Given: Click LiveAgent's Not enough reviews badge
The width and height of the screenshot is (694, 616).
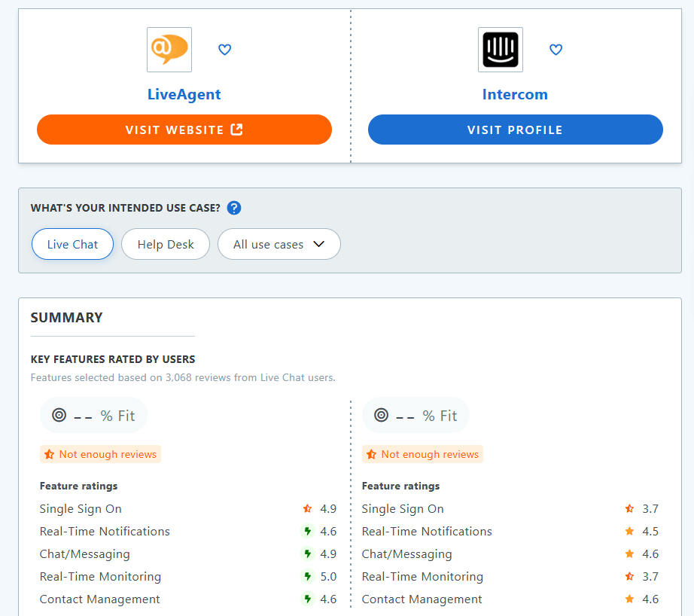Looking at the screenshot, I should (x=100, y=454).
